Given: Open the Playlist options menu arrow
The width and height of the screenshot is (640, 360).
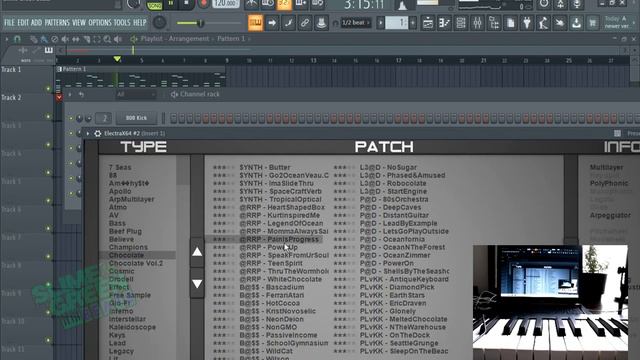Looking at the screenshot, I should tap(7, 39).
